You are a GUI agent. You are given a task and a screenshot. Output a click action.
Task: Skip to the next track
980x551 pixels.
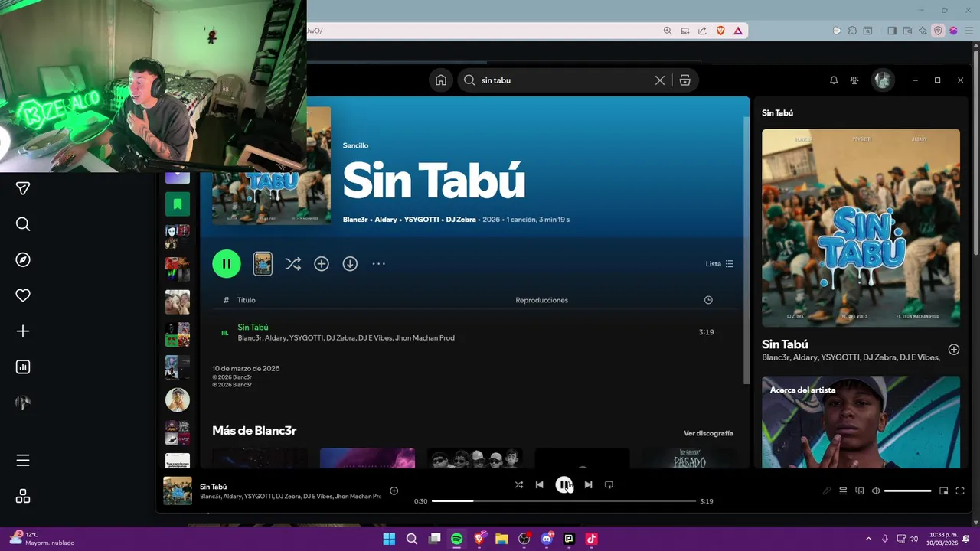point(588,484)
